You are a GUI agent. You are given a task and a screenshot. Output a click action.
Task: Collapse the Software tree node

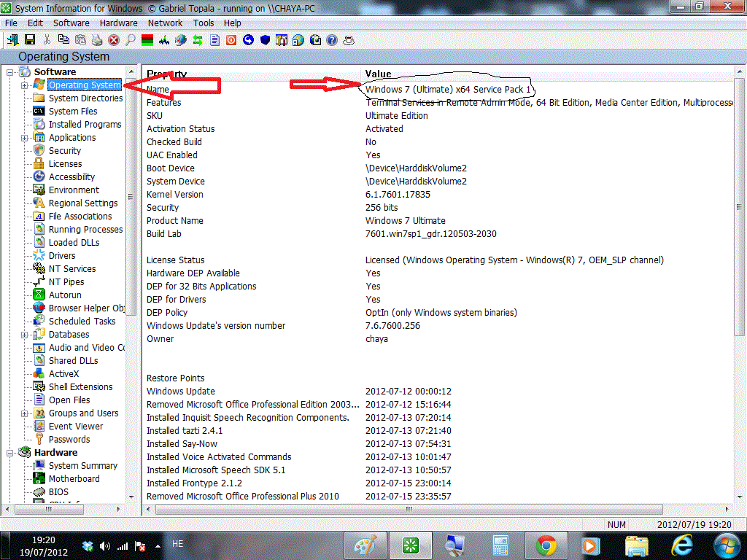click(x=9, y=72)
